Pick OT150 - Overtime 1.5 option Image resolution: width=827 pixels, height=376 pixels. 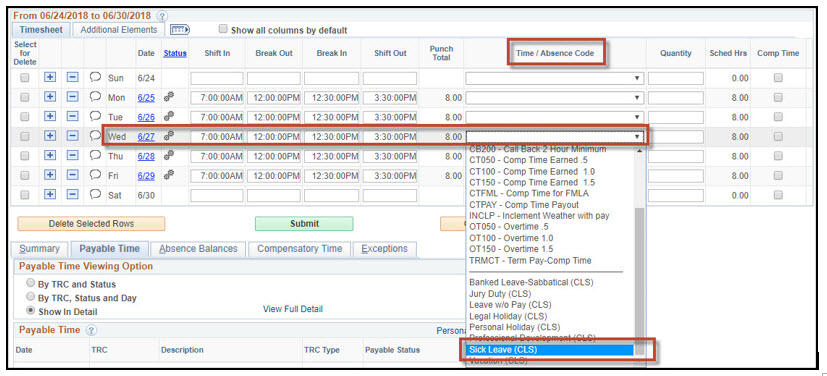511,249
